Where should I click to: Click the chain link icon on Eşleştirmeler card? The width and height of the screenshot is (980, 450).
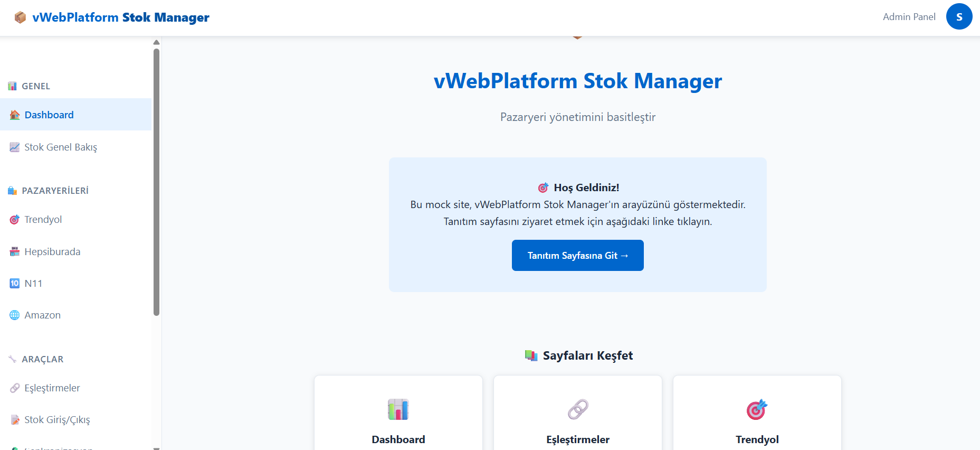pyautogui.click(x=578, y=409)
